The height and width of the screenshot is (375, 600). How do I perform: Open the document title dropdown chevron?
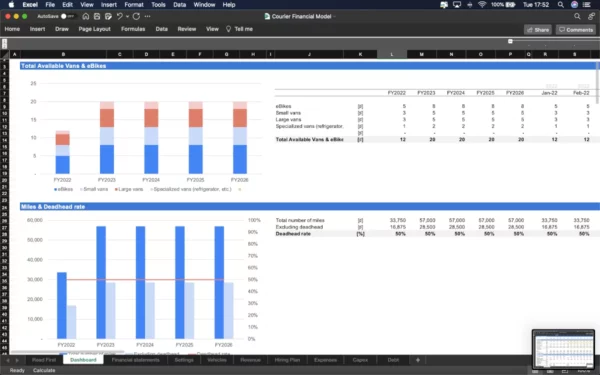pyautogui.click(x=334, y=16)
